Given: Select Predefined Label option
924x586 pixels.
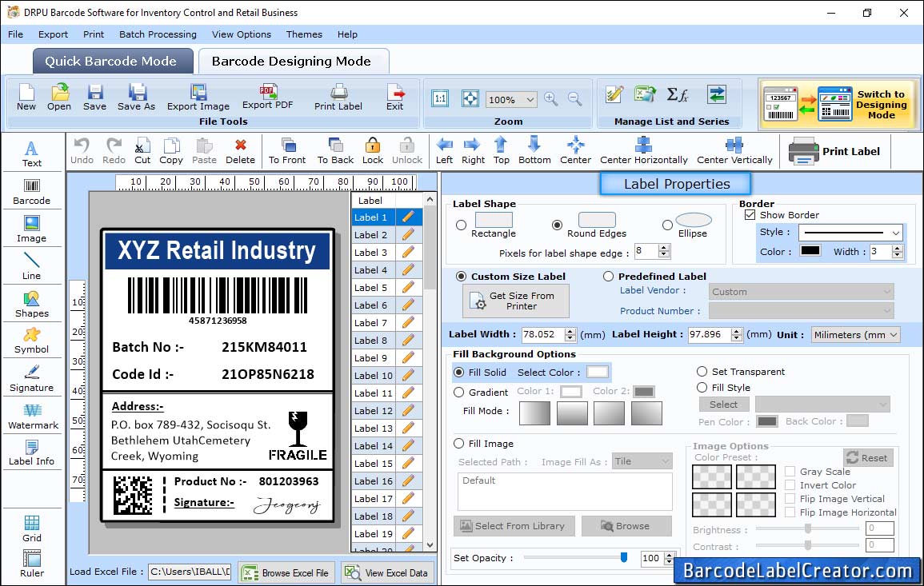Looking at the screenshot, I should tap(608, 277).
